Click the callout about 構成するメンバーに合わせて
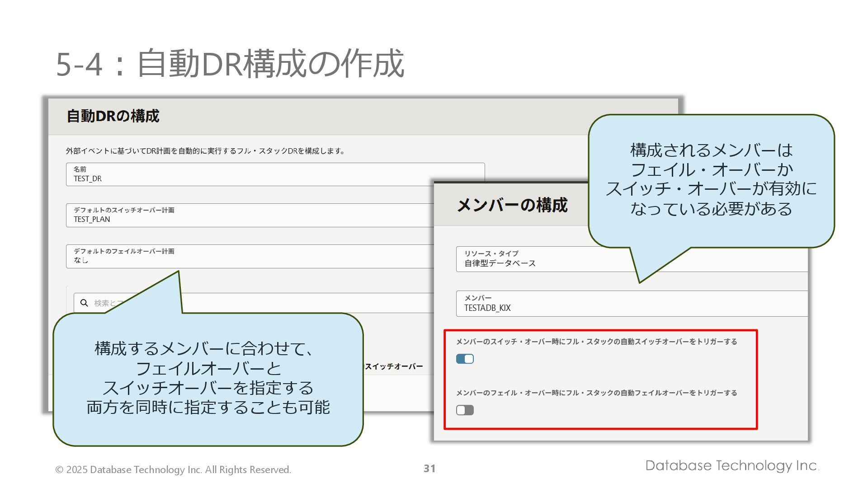The image size is (868, 488). click(x=208, y=379)
